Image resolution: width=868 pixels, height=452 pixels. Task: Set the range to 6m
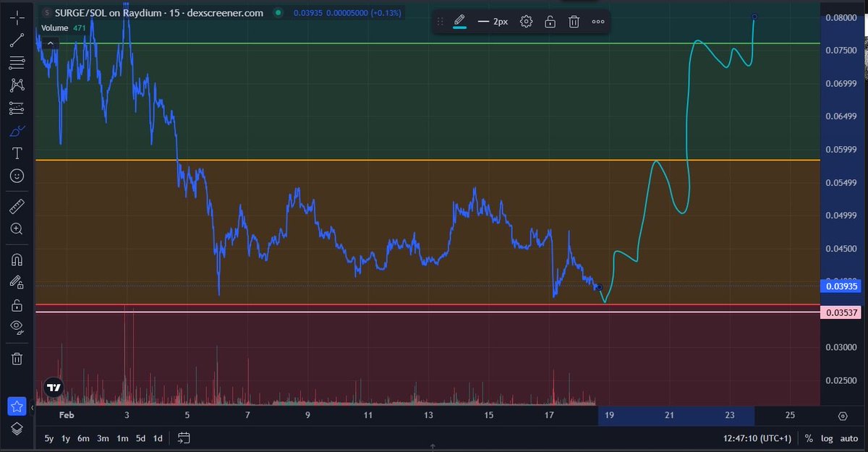[x=84, y=438]
